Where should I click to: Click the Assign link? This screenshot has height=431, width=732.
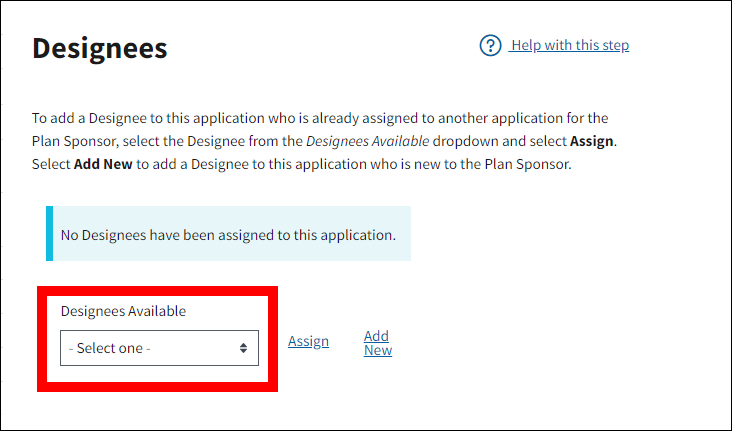point(308,342)
